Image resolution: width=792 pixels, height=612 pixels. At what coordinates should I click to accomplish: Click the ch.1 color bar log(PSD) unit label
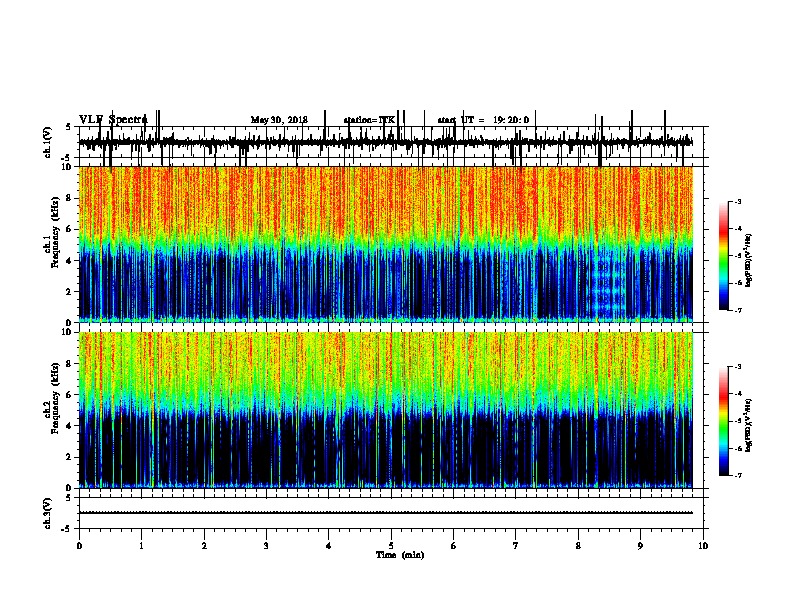point(748,261)
